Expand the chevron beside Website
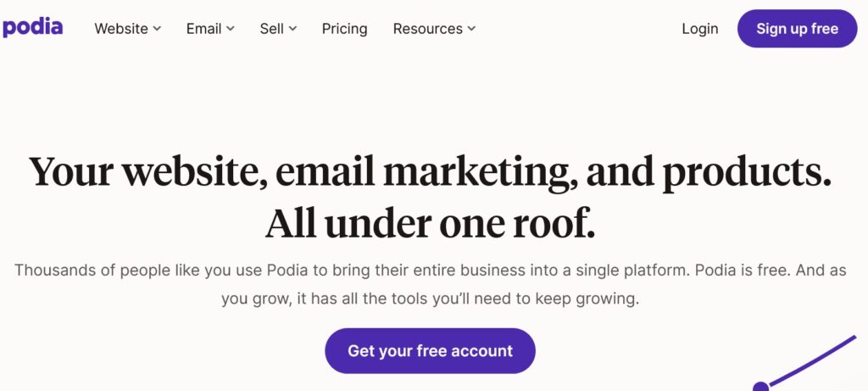The width and height of the screenshot is (868, 391). pos(157,29)
